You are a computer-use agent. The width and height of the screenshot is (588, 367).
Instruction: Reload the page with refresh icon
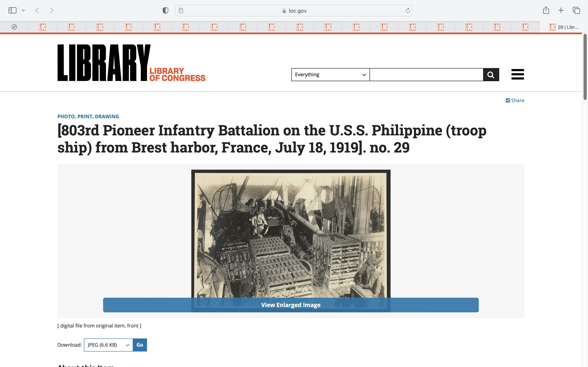(408, 10)
